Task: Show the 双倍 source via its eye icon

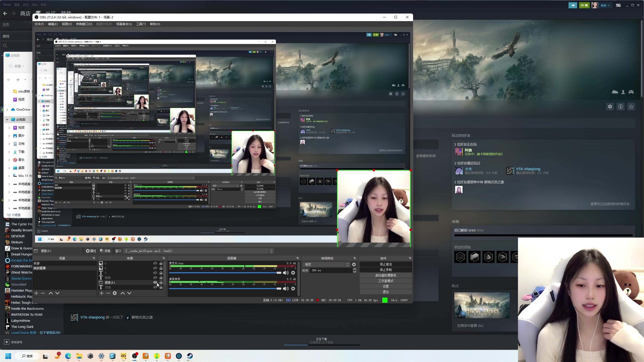Action: (155, 287)
